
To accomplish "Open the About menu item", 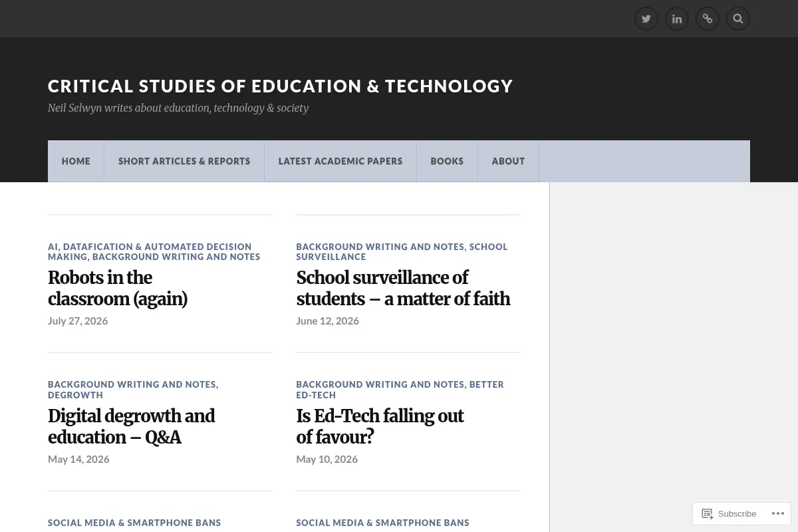I will [508, 161].
